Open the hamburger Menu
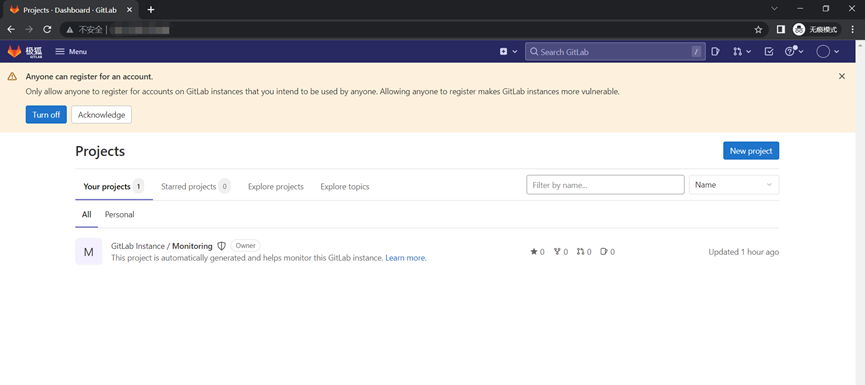 click(71, 52)
